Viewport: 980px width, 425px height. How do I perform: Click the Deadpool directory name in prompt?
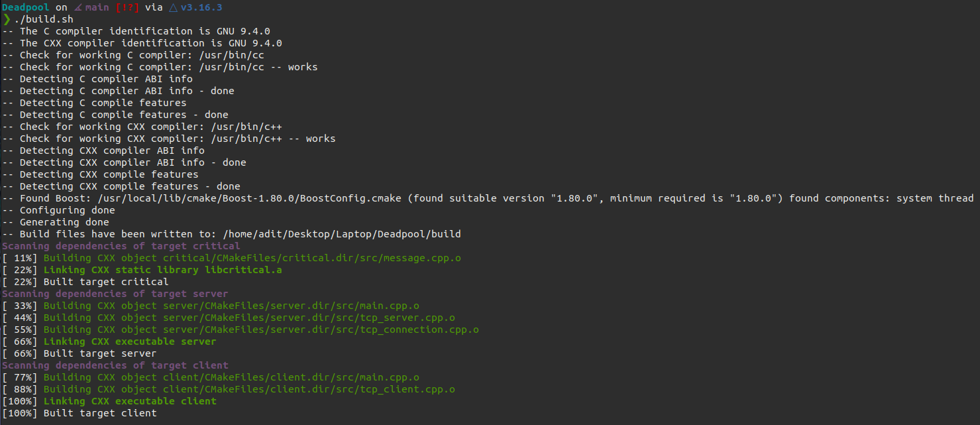click(x=25, y=7)
